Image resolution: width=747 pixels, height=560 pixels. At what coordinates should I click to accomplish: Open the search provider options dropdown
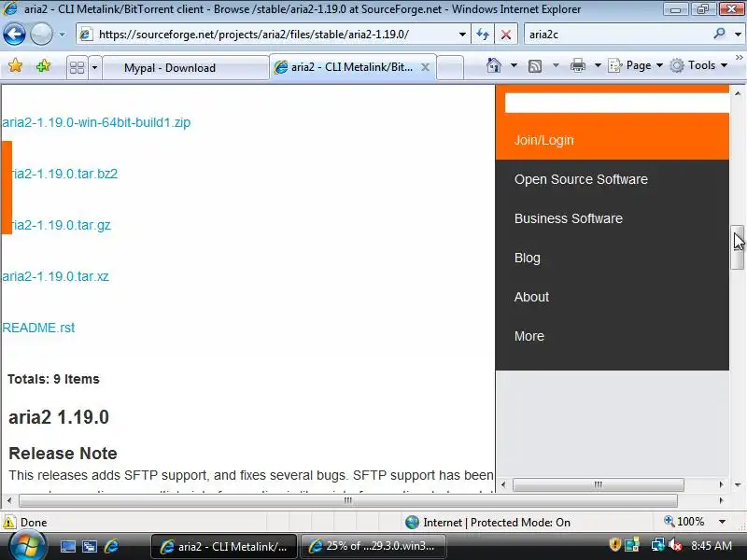pos(738,35)
